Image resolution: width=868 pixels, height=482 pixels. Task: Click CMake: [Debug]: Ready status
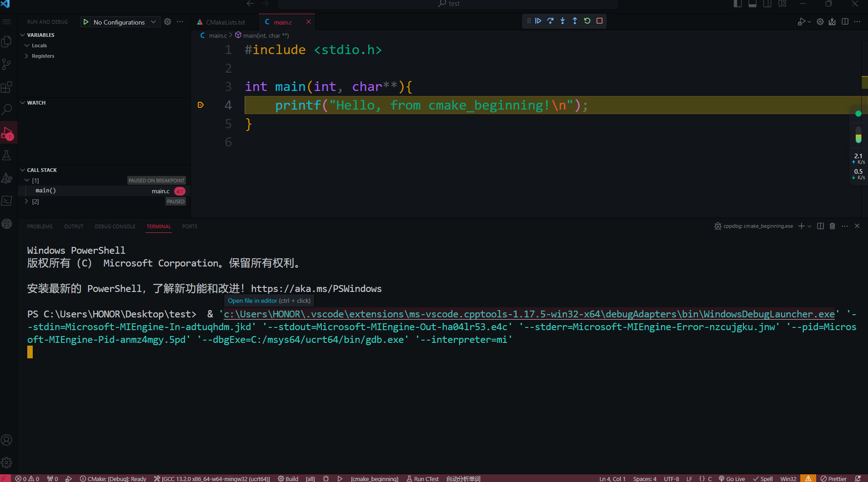tap(113, 479)
